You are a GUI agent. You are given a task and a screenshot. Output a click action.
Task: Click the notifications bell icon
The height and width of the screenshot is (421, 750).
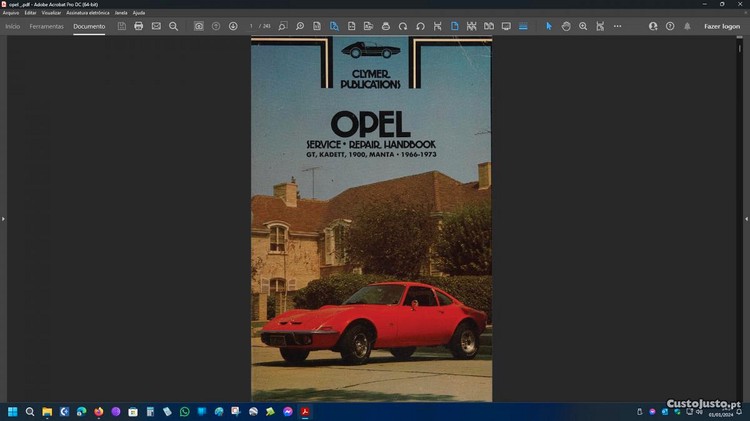tap(687, 26)
